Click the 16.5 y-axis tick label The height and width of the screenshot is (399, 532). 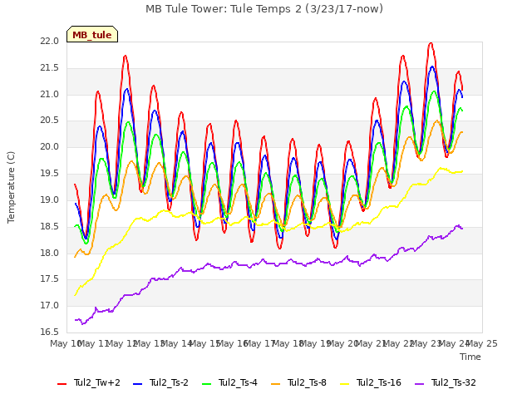(50, 332)
